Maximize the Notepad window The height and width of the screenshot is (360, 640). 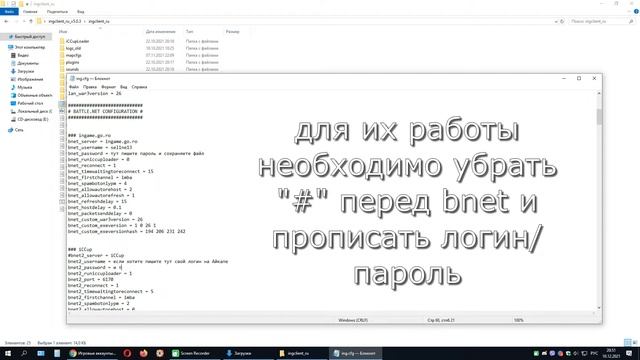click(x=579, y=78)
